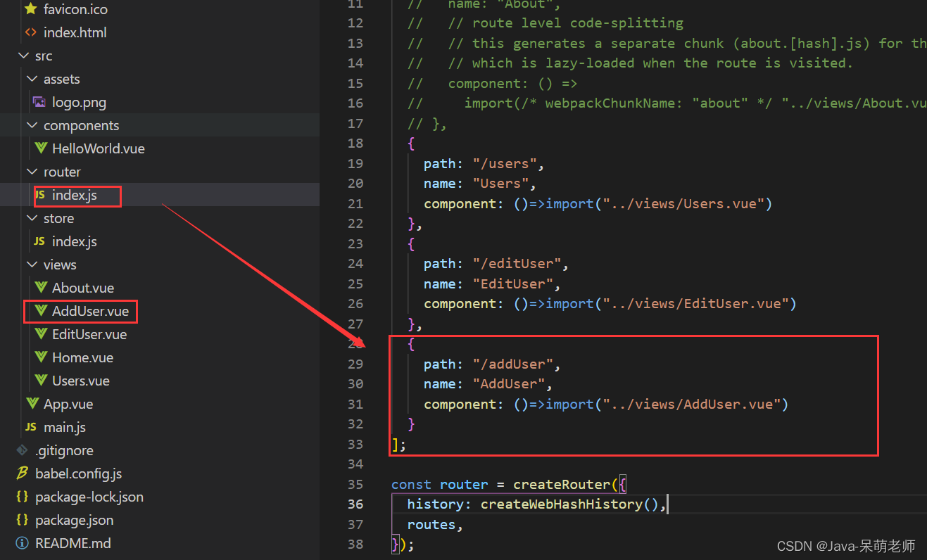Click the Vue icon beside EditUser.vue

coord(41,334)
